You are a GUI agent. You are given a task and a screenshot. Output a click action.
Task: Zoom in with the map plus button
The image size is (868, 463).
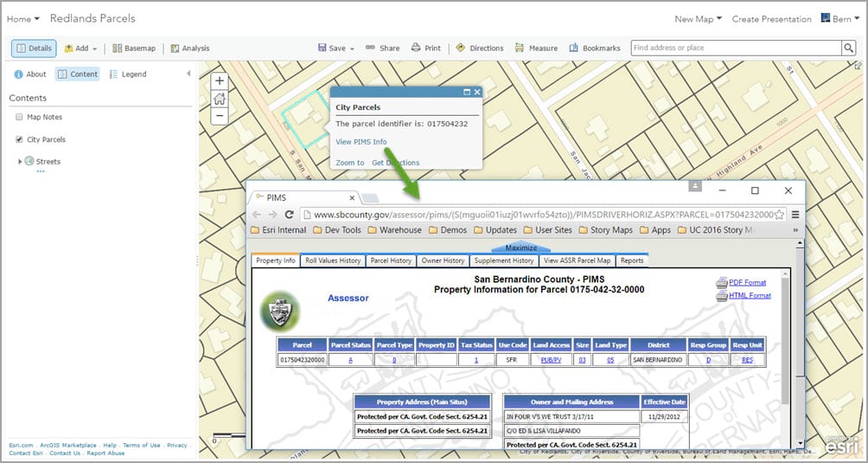coord(220,80)
